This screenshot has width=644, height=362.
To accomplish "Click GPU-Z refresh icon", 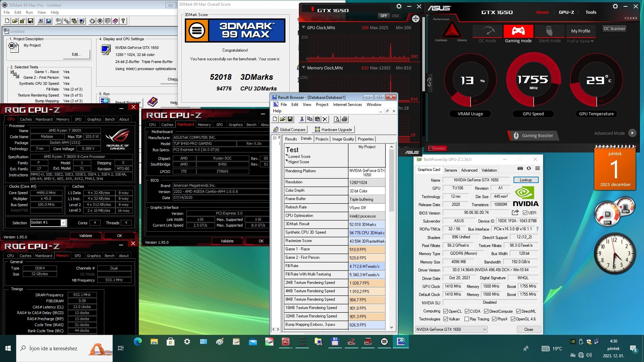I will click(529, 168).
